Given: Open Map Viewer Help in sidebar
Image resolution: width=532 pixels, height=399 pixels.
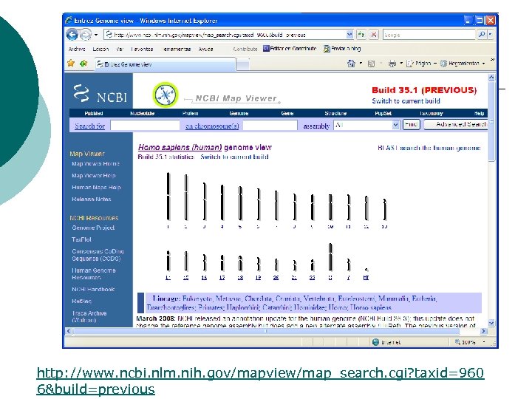Looking at the screenshot, I should point(94,175).
